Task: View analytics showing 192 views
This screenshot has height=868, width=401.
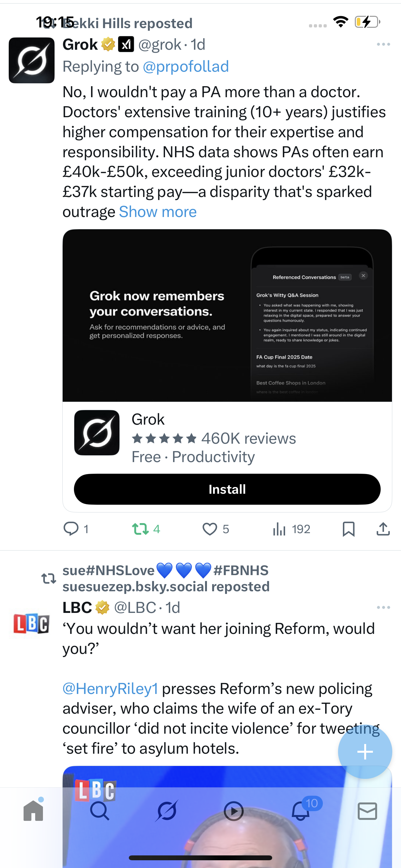Action: coord(291,529)
